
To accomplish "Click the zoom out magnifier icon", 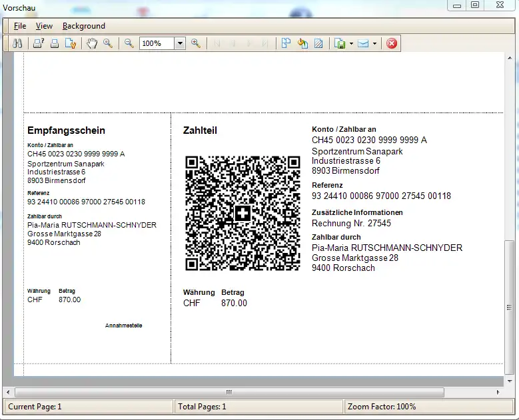I will click(129, 43).
